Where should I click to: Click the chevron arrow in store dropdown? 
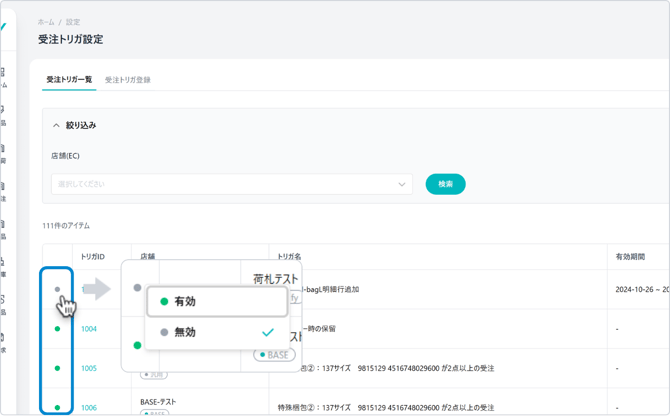[402, 184]
